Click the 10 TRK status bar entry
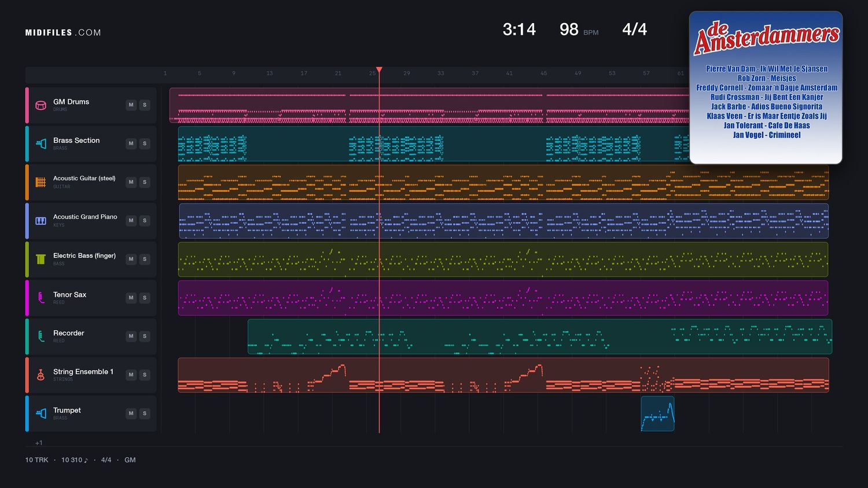The image size is (868, 488). point(36,460)
